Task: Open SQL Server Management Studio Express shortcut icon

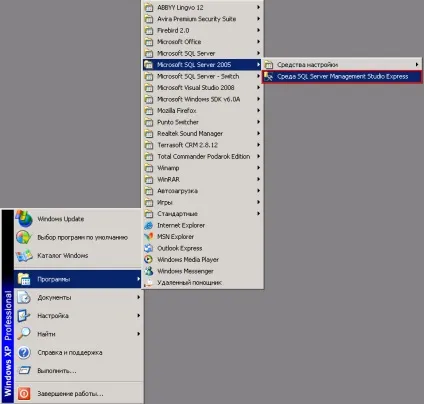Action: pos(268,77)
